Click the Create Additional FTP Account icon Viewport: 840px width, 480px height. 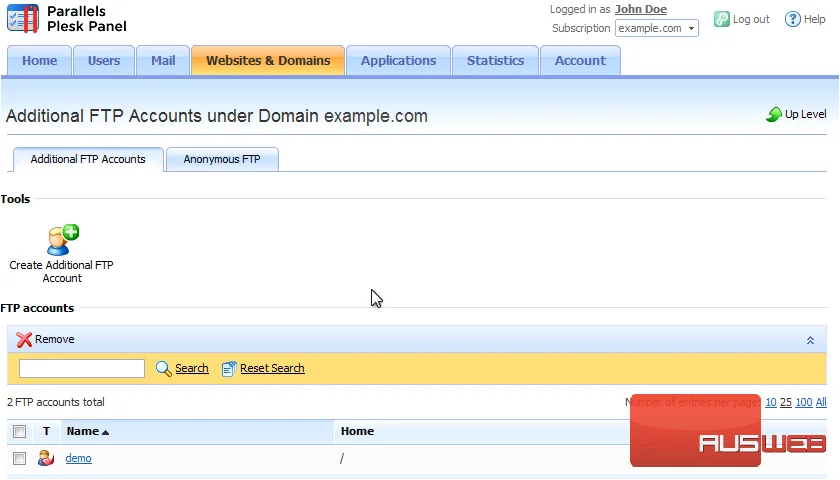pos(62,240)
